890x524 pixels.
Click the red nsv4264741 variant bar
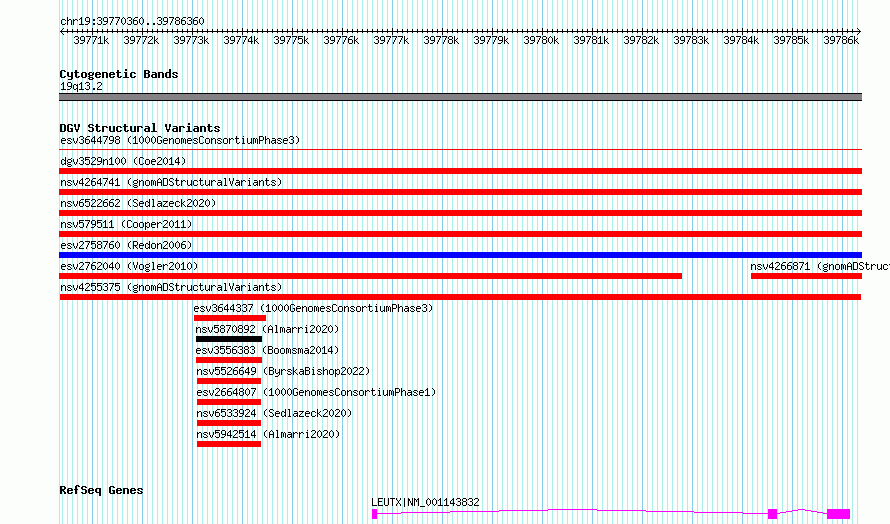click(460, 192)
